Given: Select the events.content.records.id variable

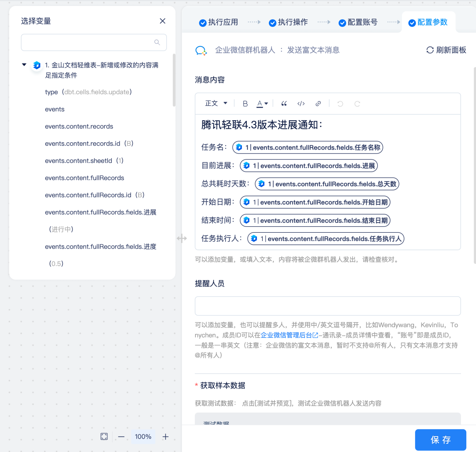Looking at the screenshot, I should tap(89, 143).
